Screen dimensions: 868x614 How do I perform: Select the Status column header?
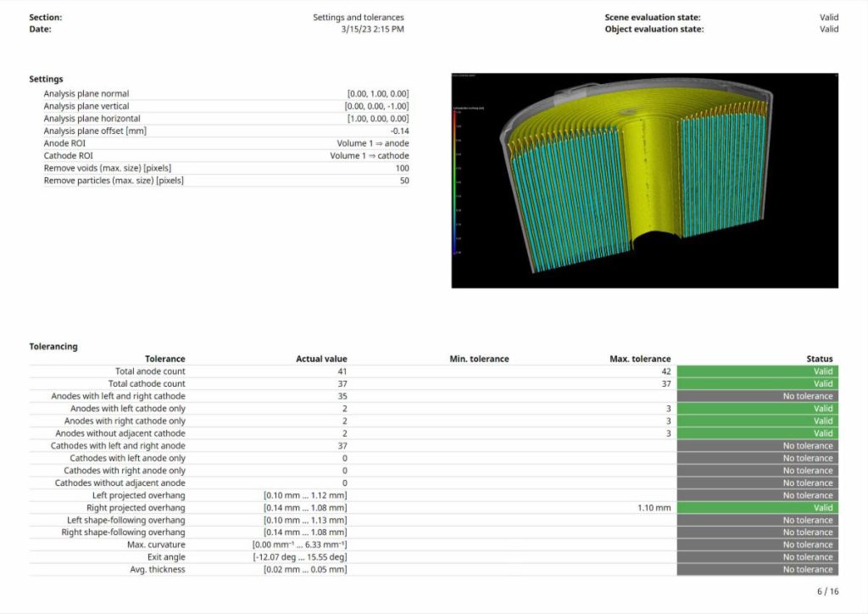(x=819, y=359)
